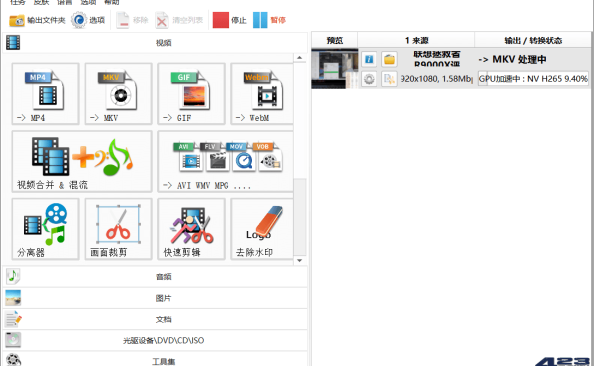Screen dimensions: 594x366
Task: Select the -> MKV format tile
Action: (x=119, y=94)
